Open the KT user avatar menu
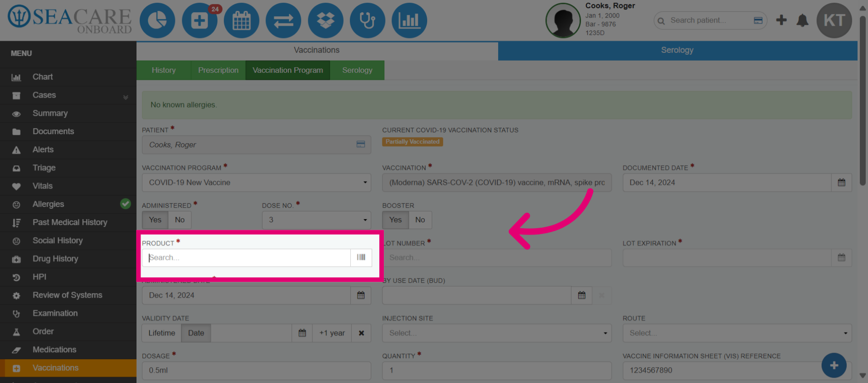 [x=834, y=20]
